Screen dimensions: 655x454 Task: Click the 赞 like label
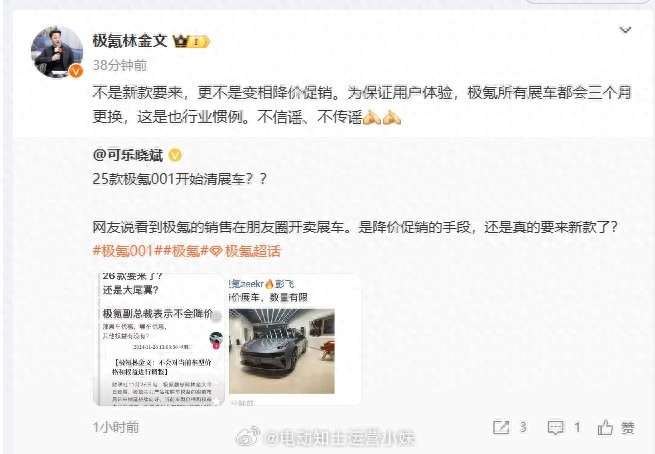point(628,428)
